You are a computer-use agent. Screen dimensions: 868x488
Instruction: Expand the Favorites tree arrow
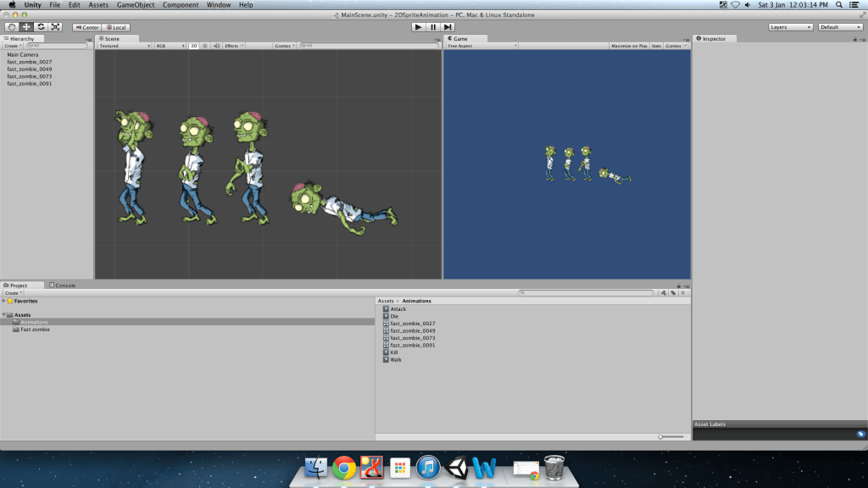(x=4, y=301)
